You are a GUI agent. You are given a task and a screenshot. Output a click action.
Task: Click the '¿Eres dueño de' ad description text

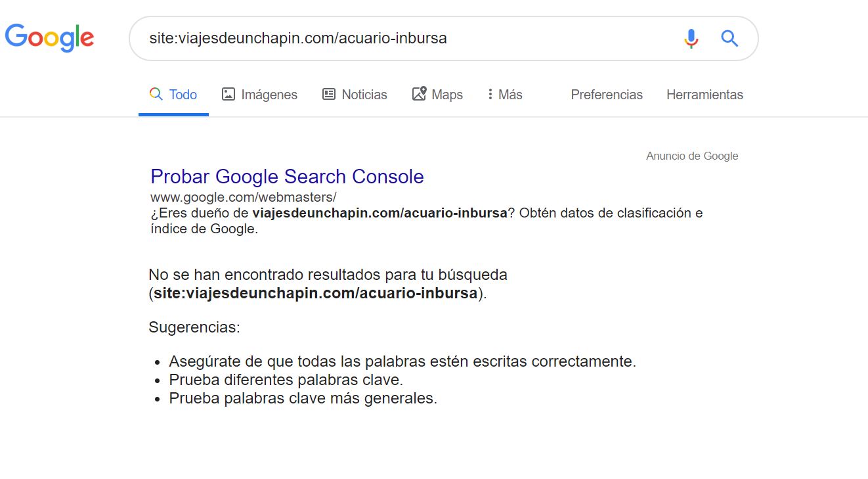click(x=427, y=221)
